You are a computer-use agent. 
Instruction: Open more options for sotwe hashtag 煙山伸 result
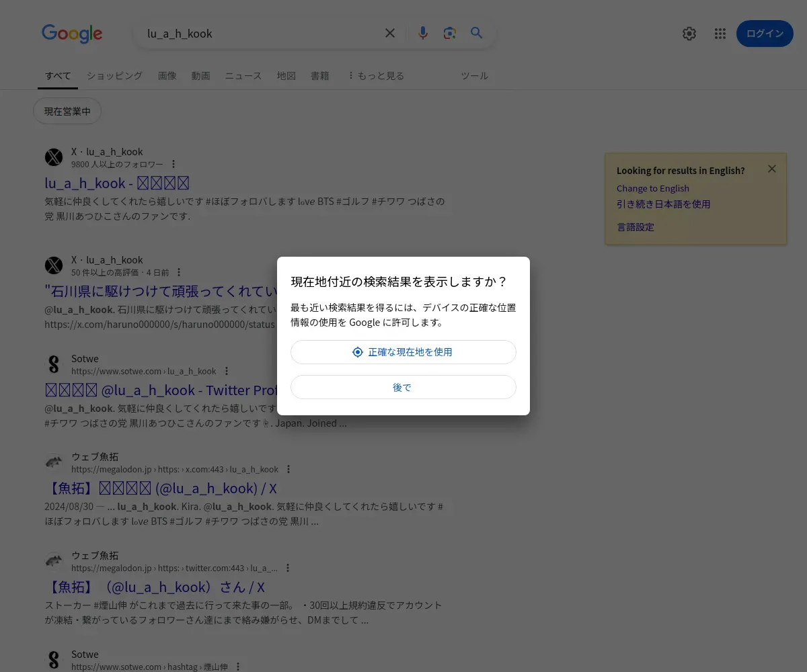(x=237, y=667)
